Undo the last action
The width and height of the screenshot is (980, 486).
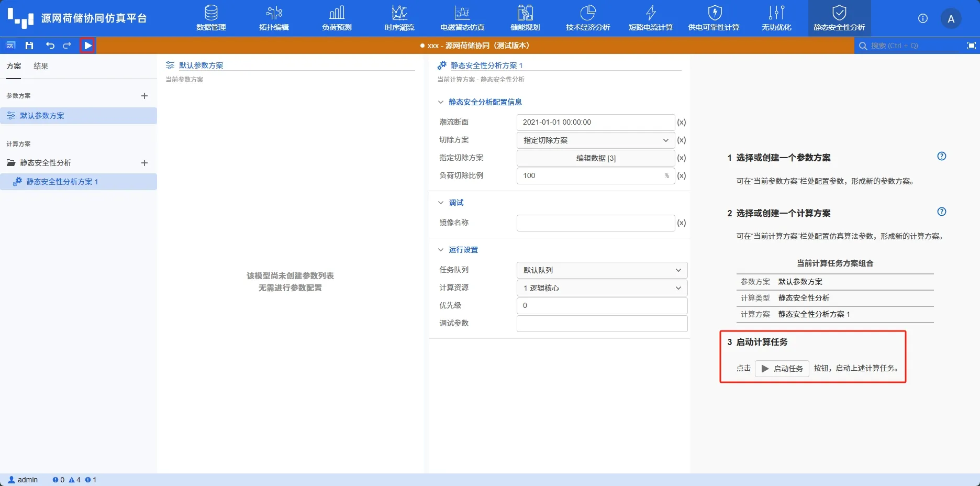coord(50,46)
